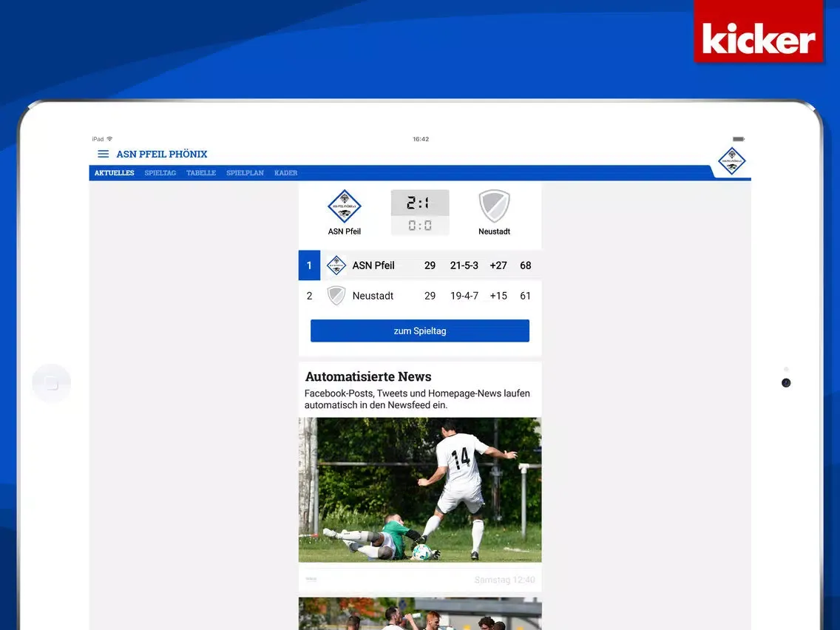
Task: Tap the +15 goal difference
Action: click(x=498, y=296)
